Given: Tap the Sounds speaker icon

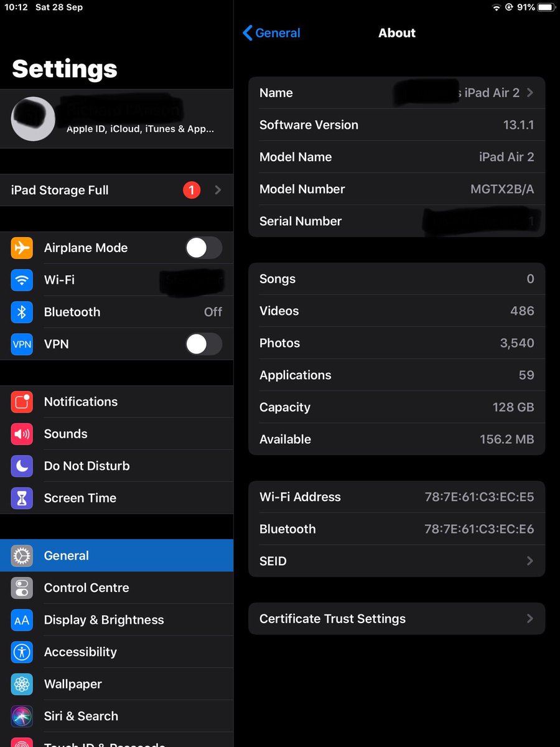Looking at the screenshot, I should coord(22,434).
